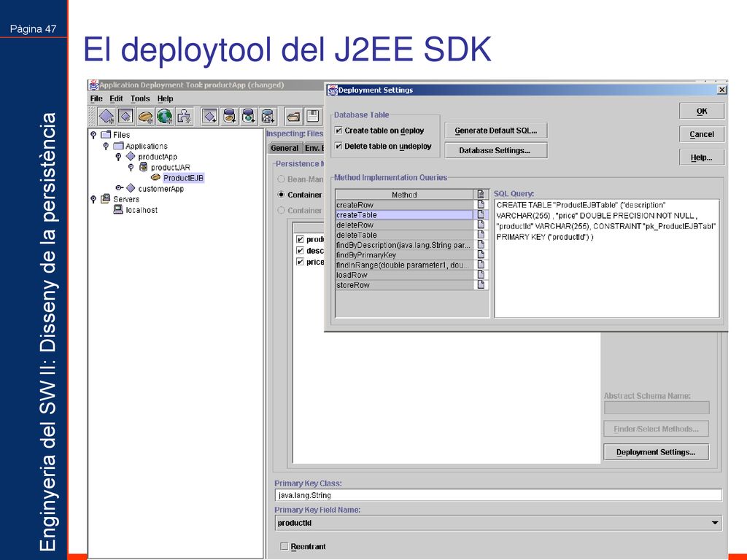
Task: Click the Cancel button in Deployment Settings
Action: pos(702,134)
